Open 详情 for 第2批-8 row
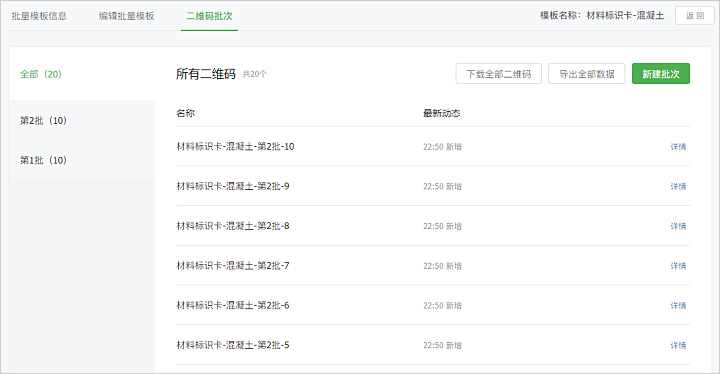The image size is (720, 374). coord(678,226)
